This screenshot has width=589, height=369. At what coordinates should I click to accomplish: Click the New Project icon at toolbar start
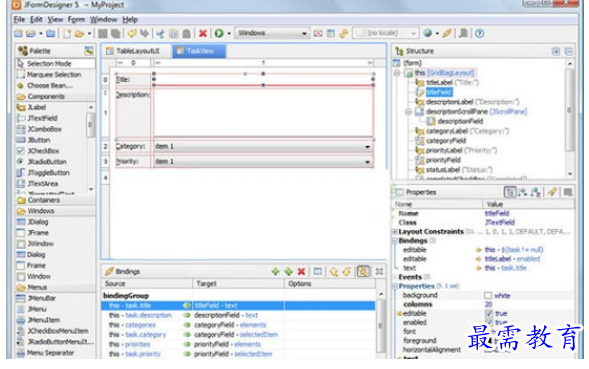[18, 33]
